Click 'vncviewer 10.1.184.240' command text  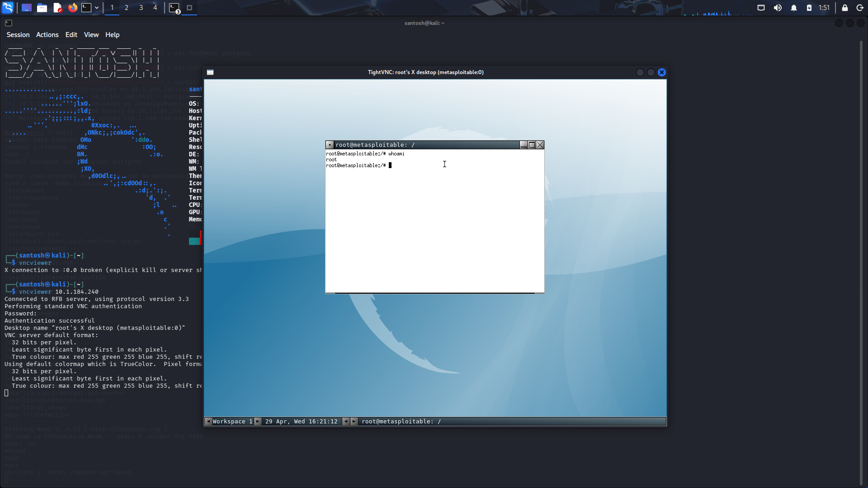pos(59,292)
